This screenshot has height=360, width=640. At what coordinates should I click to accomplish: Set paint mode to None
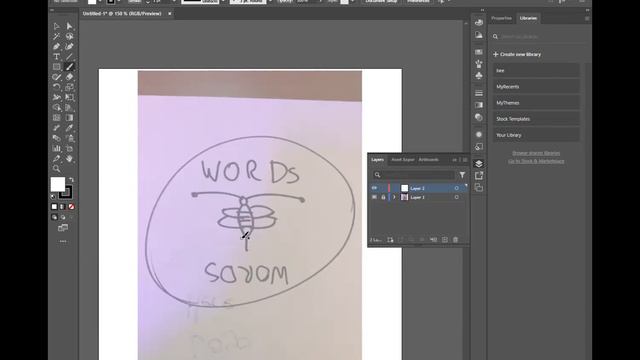coord(71,207)
